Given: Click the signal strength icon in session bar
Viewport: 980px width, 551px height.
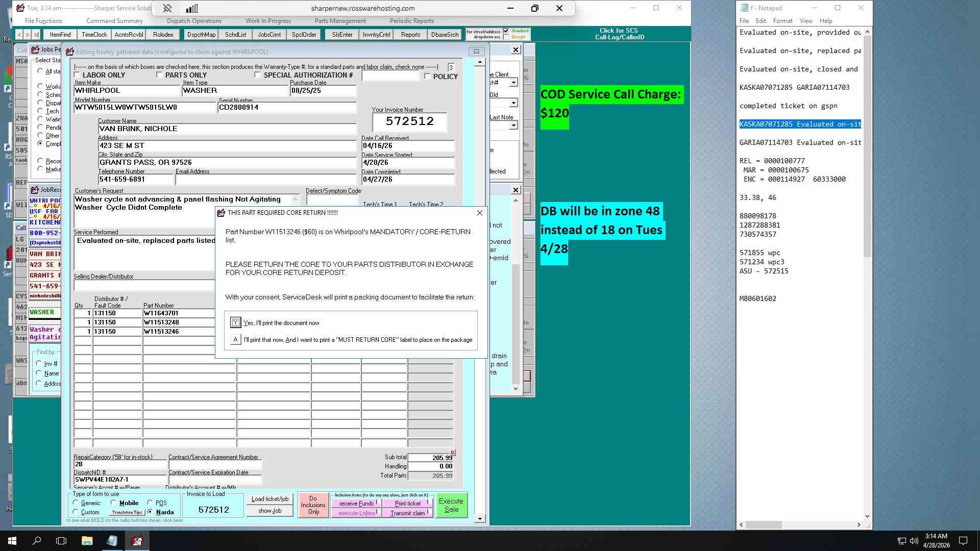Looking at the screenshot, I should coord(192,8).
